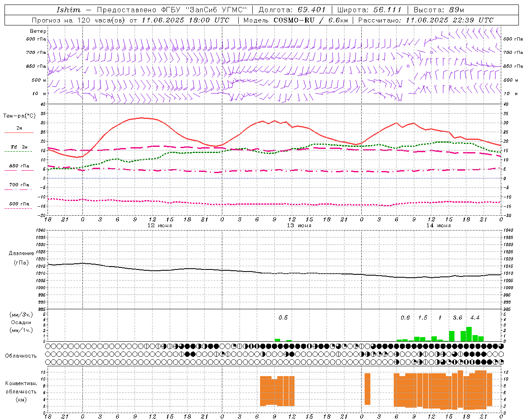
Task: Click the tallest green precipitation bar
Action: tap(469, 334)
